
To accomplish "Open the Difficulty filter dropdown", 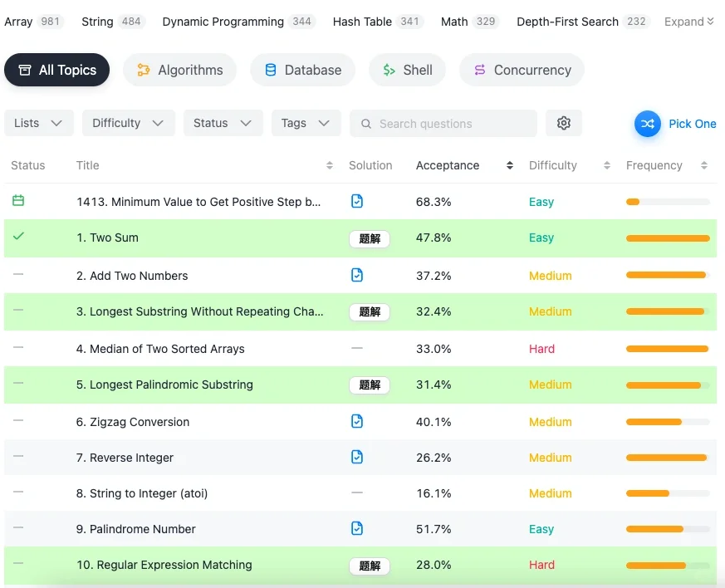I will click(x=129, y=123).
